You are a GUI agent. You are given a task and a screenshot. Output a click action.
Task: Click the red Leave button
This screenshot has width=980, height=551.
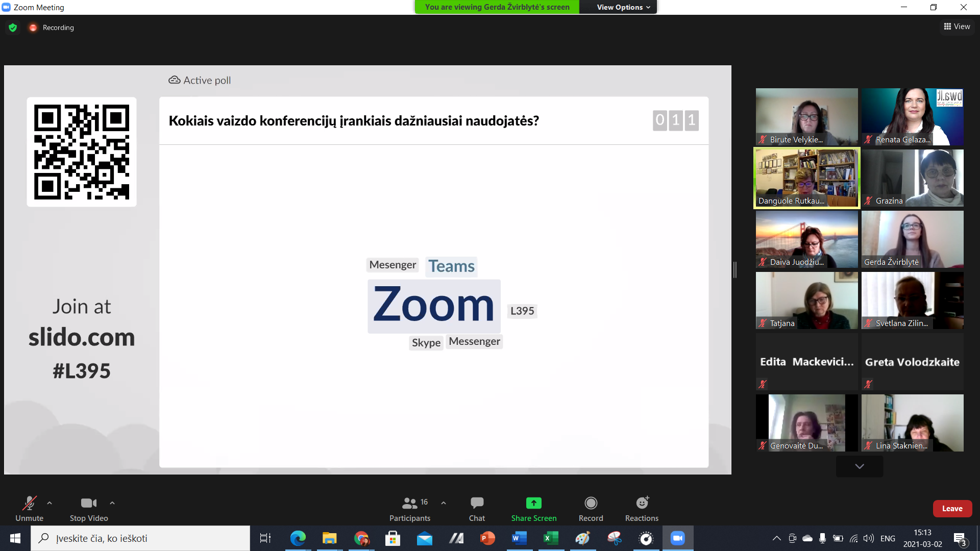coord(952,509)
